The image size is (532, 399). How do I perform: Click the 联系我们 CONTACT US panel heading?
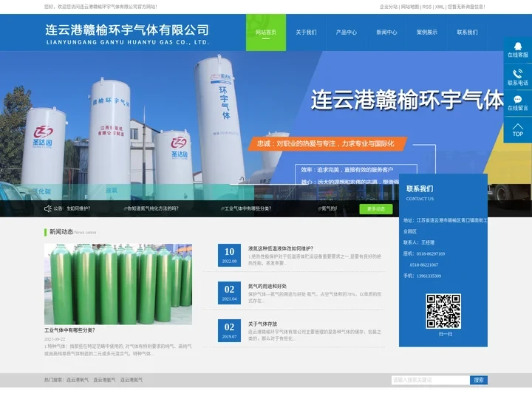click(420, 192)
